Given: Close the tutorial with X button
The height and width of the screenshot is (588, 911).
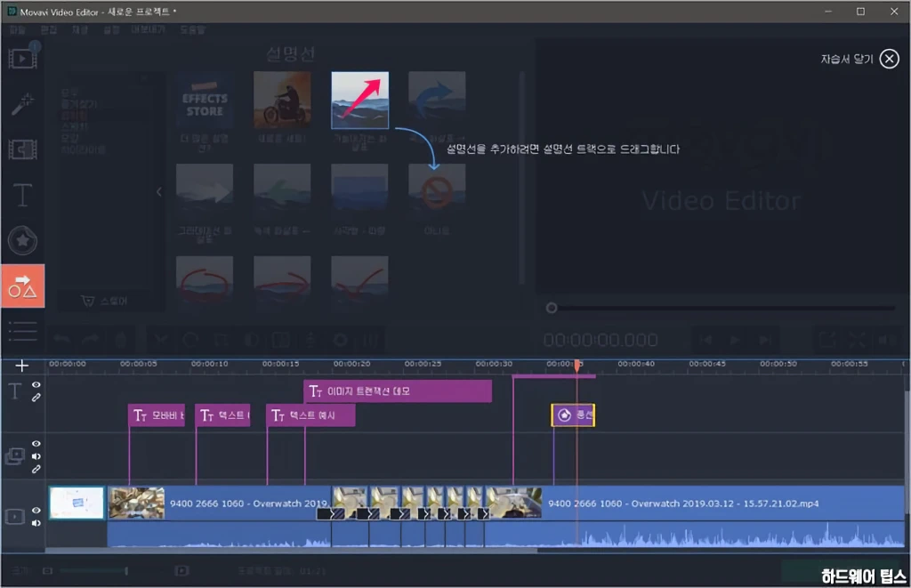Looking at the screenshot, I should 889,59.
